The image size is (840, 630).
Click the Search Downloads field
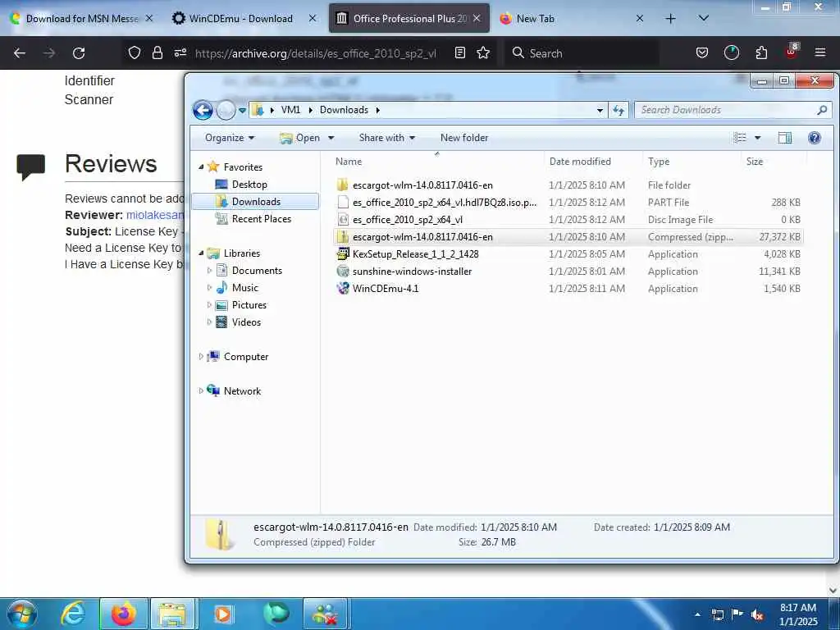pos(733,111)
